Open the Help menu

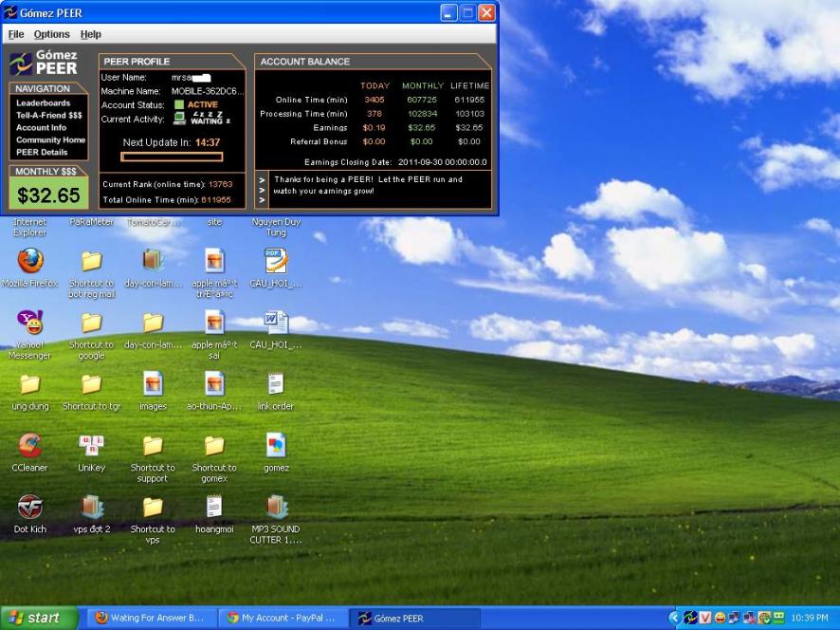click(x=90, y=34)
